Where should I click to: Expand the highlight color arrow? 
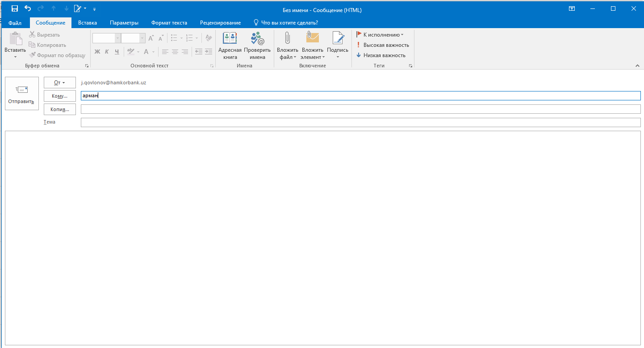pyautogui.click(x=138, y=52)
